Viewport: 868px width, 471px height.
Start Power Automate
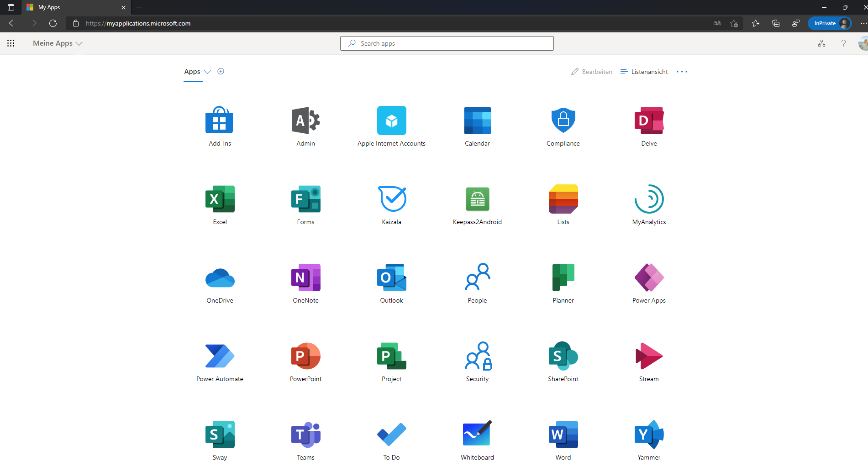pyautogui.click(x=220, y=356)
